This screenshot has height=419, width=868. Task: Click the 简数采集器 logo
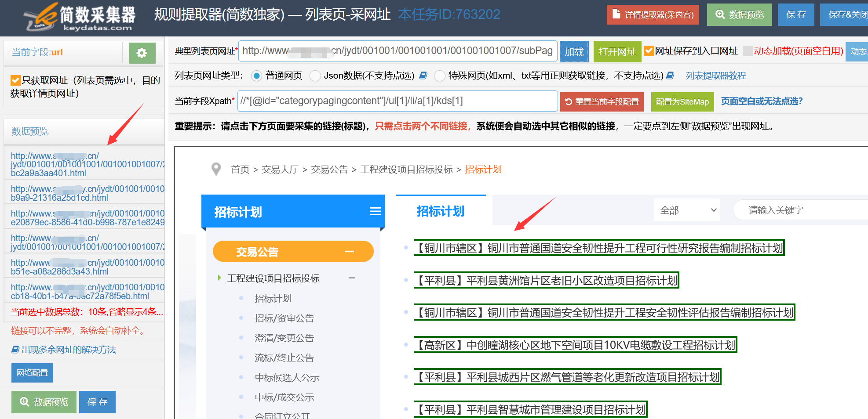tap(80, 18)
